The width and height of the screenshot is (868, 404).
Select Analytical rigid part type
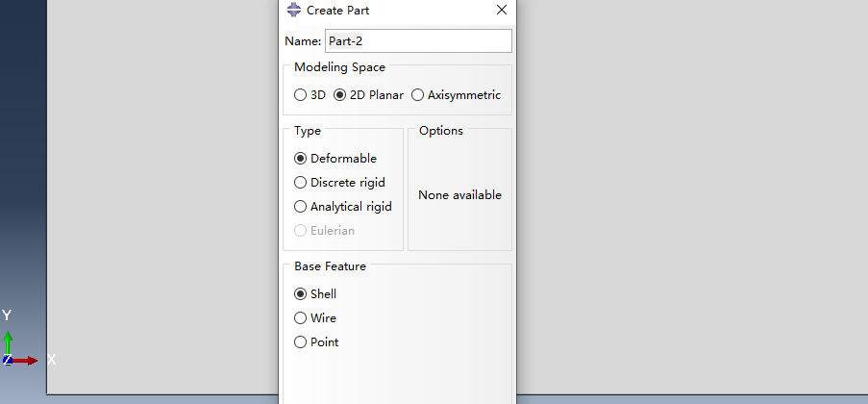[342, 207]
